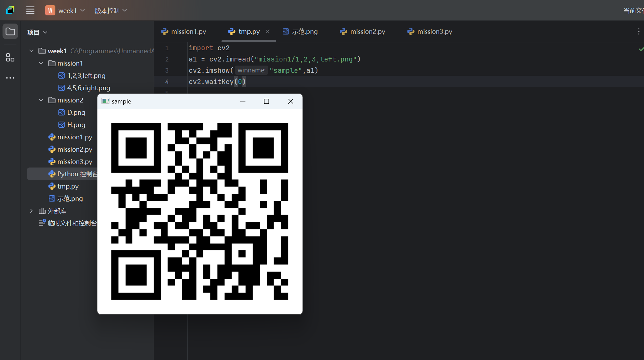Select mission1.py in project tree
The image size is (644, 360).
click(x=75, y=137)
